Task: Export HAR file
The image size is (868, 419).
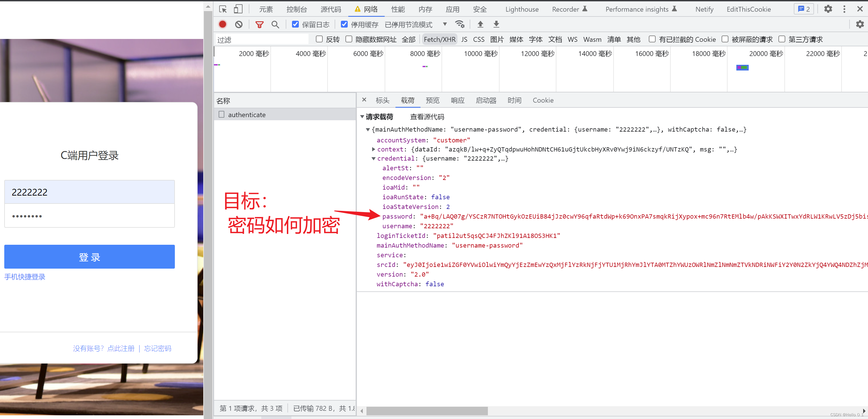Action: tap(496, 24)
